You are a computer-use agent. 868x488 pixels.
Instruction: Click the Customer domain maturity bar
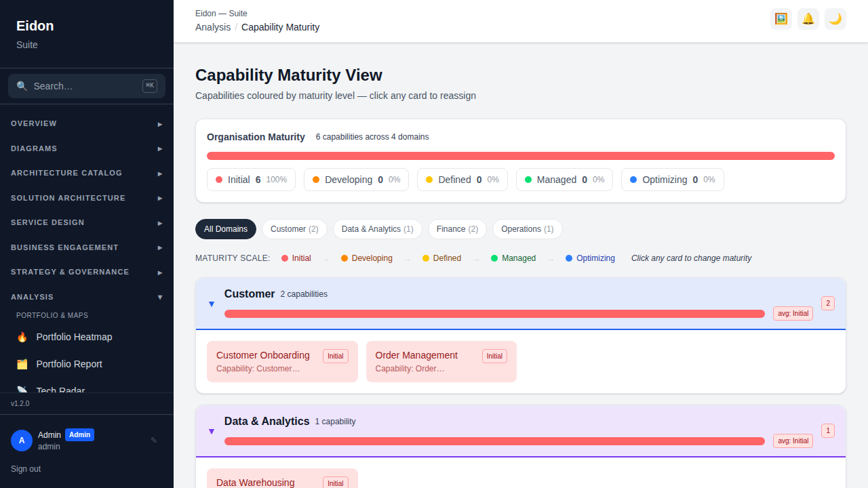[494, 314]
